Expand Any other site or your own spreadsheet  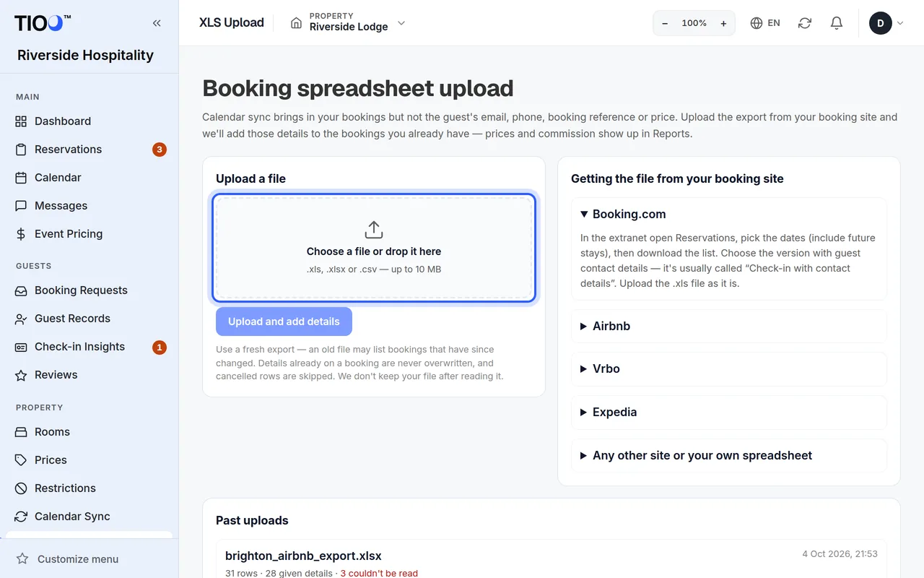(729, 455)
